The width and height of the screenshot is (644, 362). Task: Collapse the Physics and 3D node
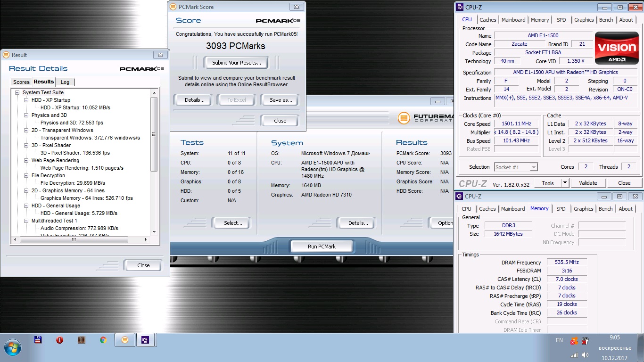click(x=26, y=115)
